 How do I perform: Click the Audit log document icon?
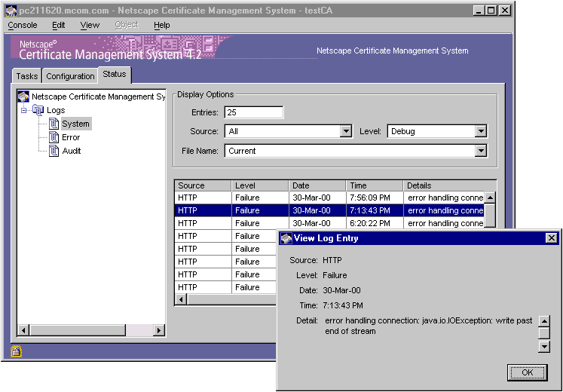(54, 151)
